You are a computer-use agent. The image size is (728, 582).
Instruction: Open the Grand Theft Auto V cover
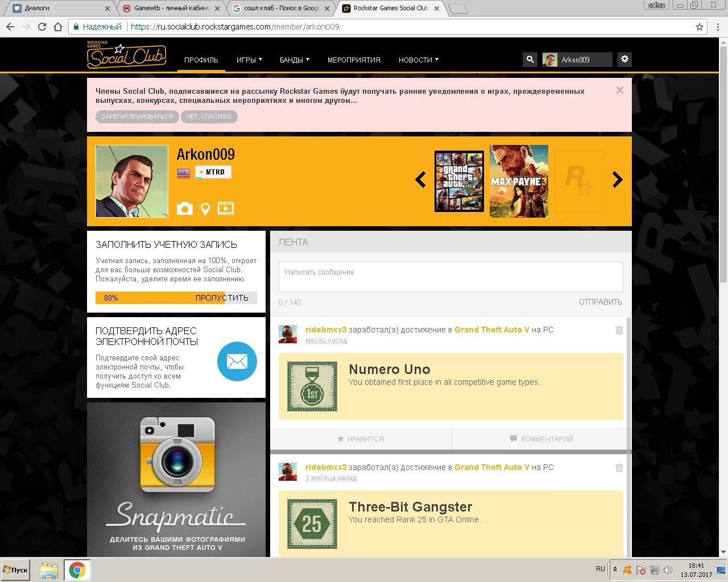coord(460,181)
